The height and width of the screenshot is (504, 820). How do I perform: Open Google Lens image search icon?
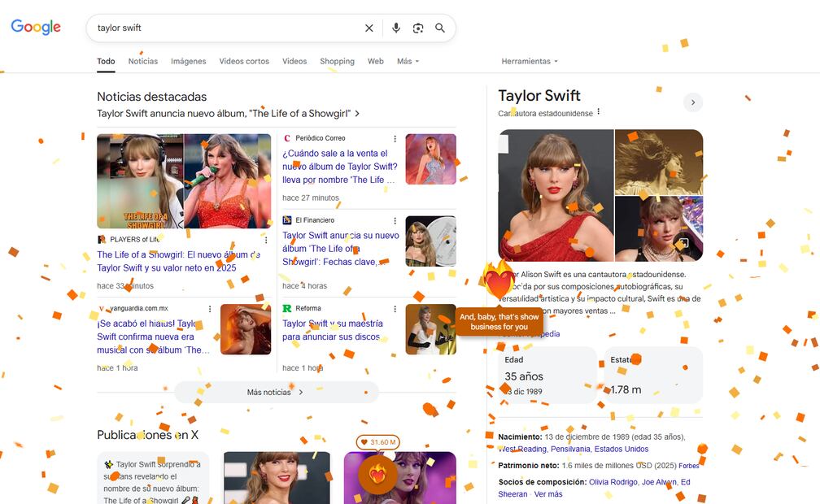pyautogui.click(x=418, y=28)
